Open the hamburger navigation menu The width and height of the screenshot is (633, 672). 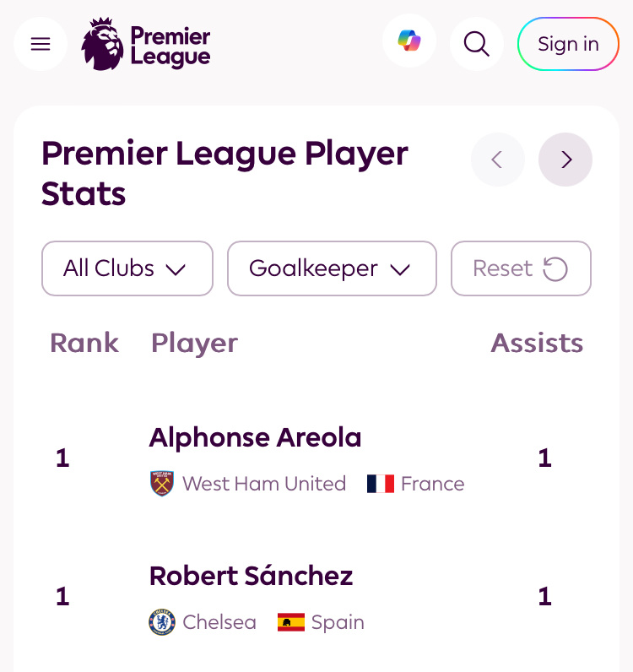(41, 44)
